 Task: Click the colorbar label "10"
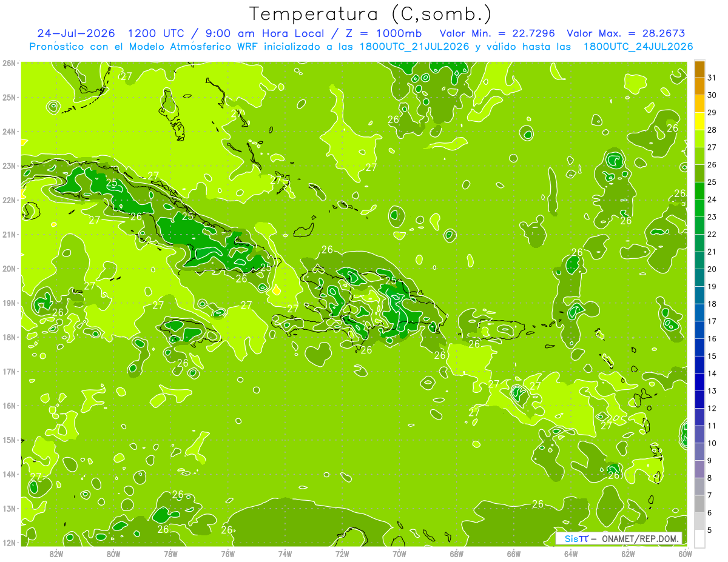click(x=712, y=443)
